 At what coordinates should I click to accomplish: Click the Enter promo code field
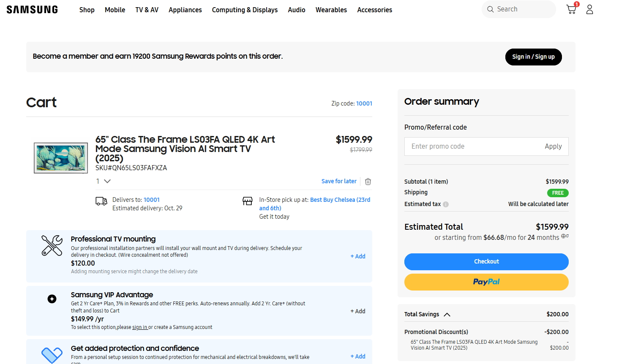coord(471,147)
